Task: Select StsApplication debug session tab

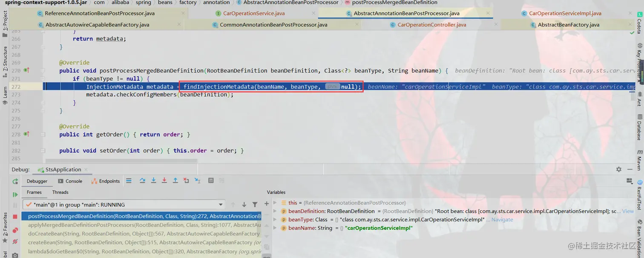Action: coord(64,169)
